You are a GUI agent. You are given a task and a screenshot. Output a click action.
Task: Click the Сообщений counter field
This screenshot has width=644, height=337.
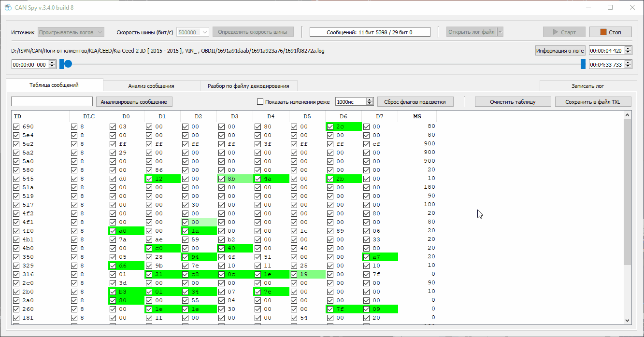pos(370,32)
